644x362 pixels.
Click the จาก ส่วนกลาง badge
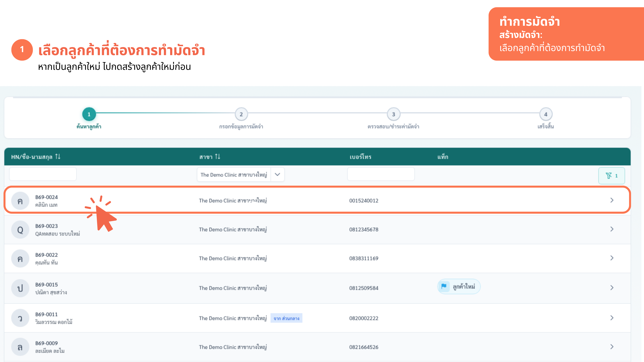pyautogui.click(x=286, y=318)
